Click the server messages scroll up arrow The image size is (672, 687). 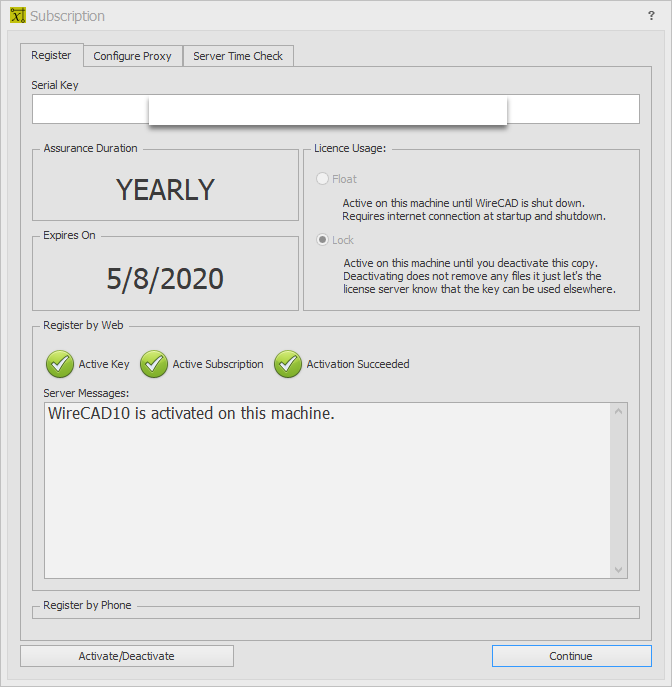(619, 412)
